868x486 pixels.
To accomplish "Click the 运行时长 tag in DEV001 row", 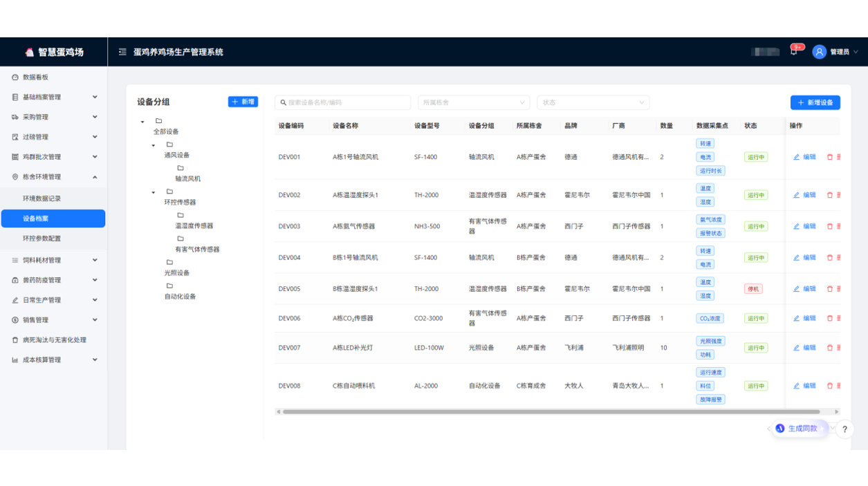I will pyautogui.click(x=710, y=171).
